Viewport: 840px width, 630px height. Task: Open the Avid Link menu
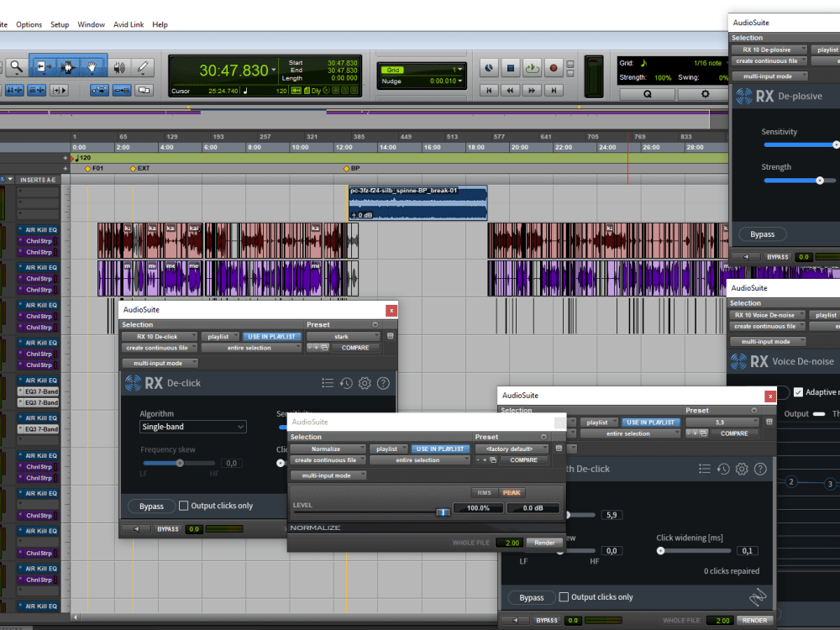129,24
